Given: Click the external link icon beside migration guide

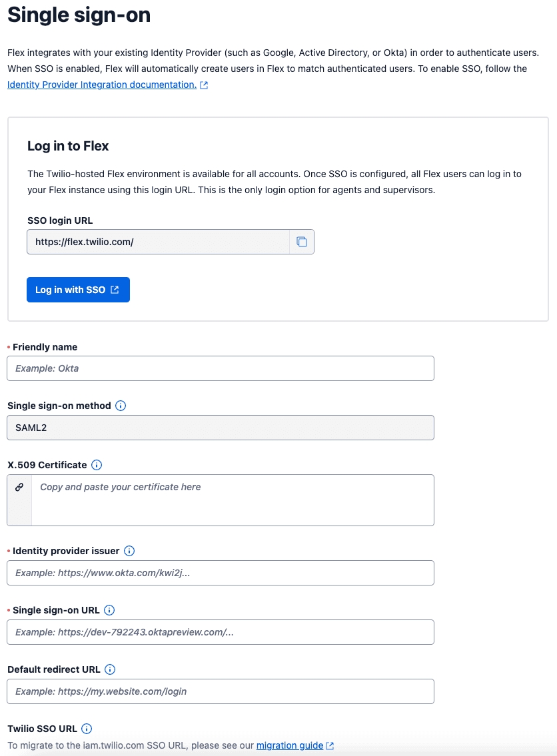Looking at the screenshot, I should coord(328,745).
